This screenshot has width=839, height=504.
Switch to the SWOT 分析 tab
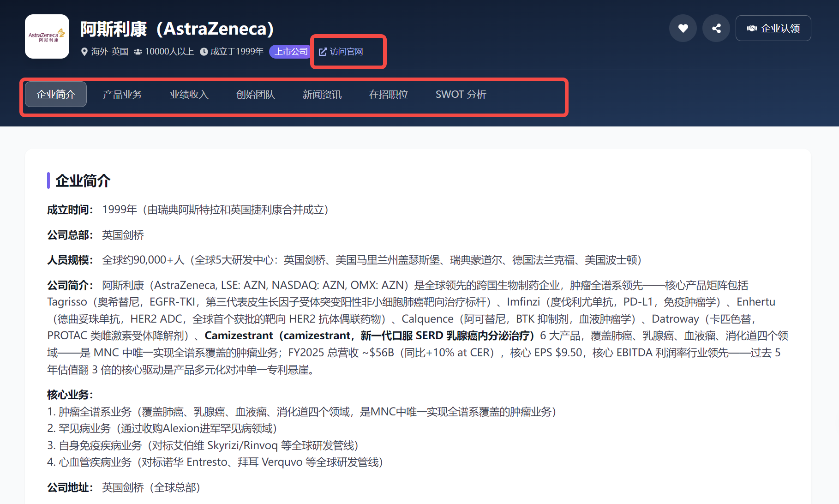tap(461, 94)
